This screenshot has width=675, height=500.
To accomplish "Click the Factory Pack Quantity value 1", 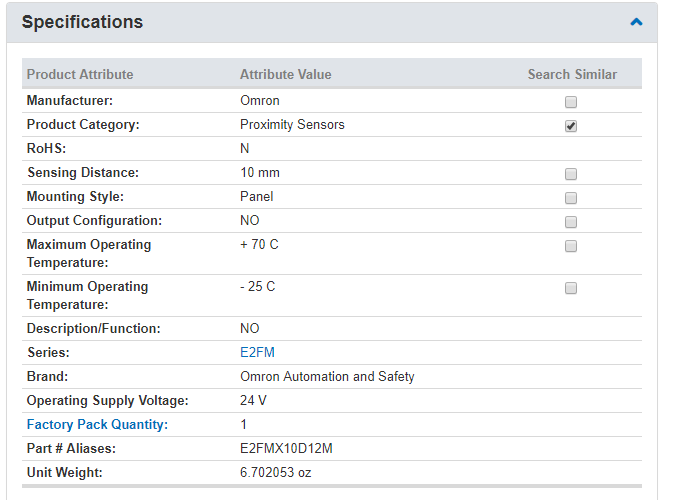I will click(x=244, y=425).
